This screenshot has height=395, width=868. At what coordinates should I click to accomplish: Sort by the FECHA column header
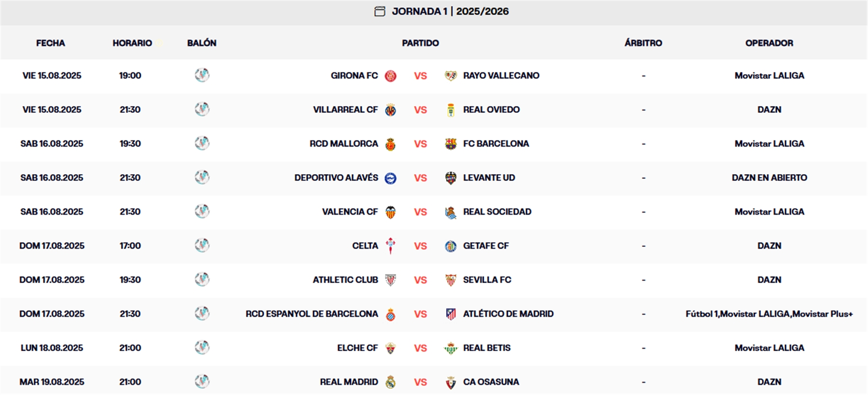click(50, 43)
